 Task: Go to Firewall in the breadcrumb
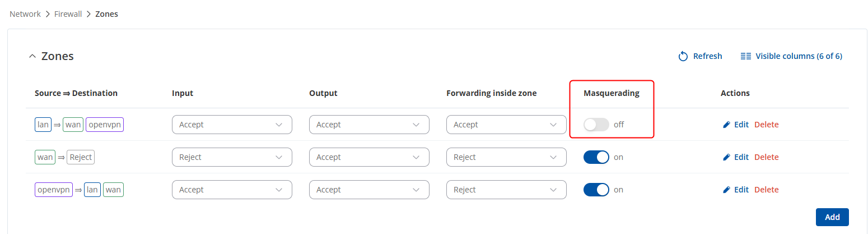[68, 14]
